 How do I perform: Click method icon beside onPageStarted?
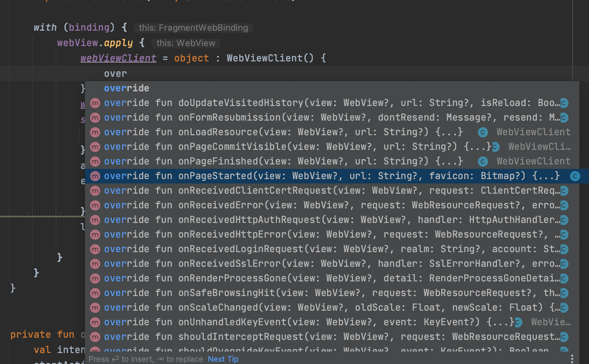[x=95, y=176]
